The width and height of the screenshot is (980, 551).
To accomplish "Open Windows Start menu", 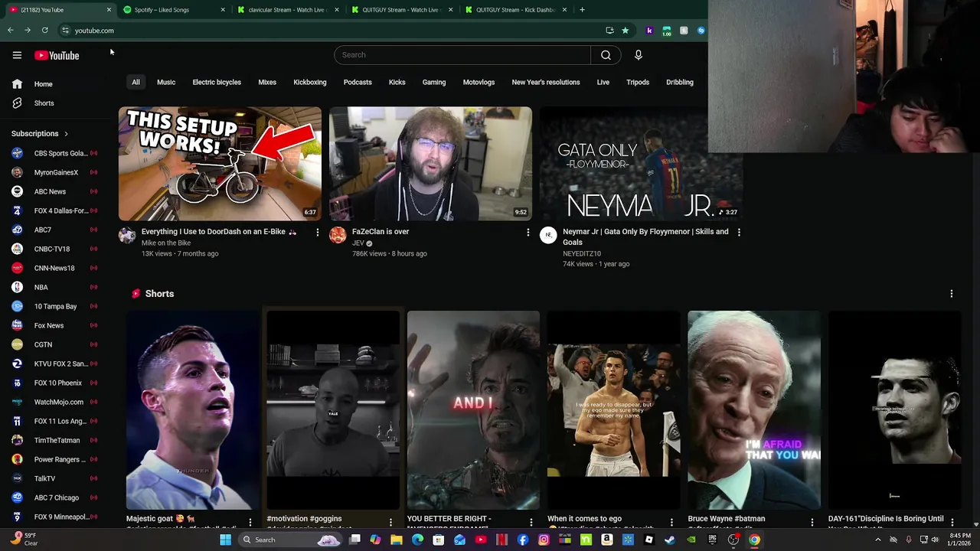I will 226,540.
